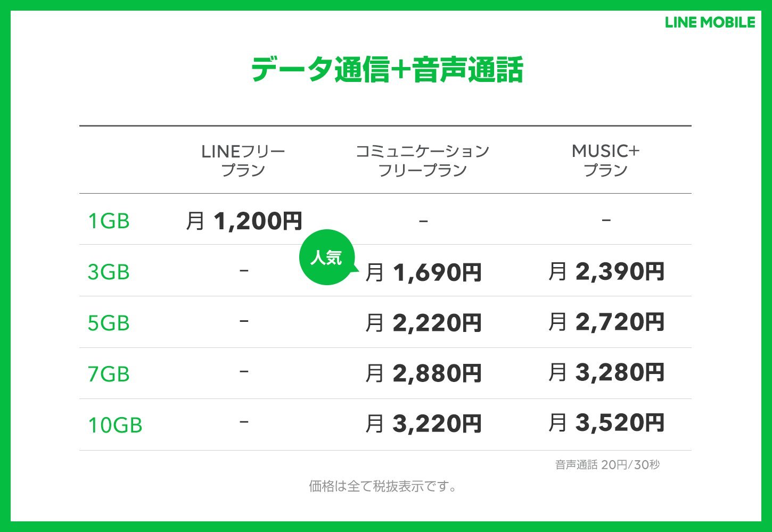Click the 7GB row label

tap(109, 374)
